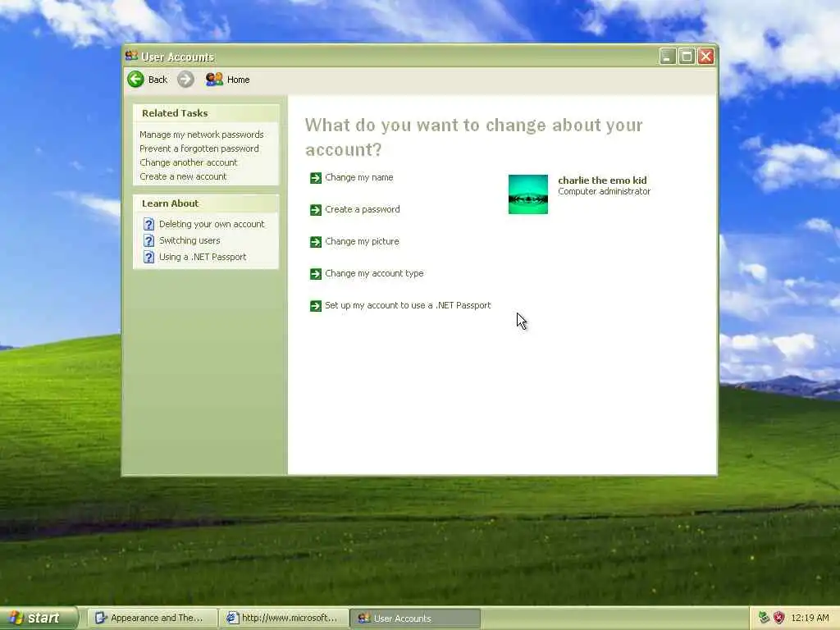Click green arrow beside Change my name
This screenshot has height=630, width=840.
[316, 178]
